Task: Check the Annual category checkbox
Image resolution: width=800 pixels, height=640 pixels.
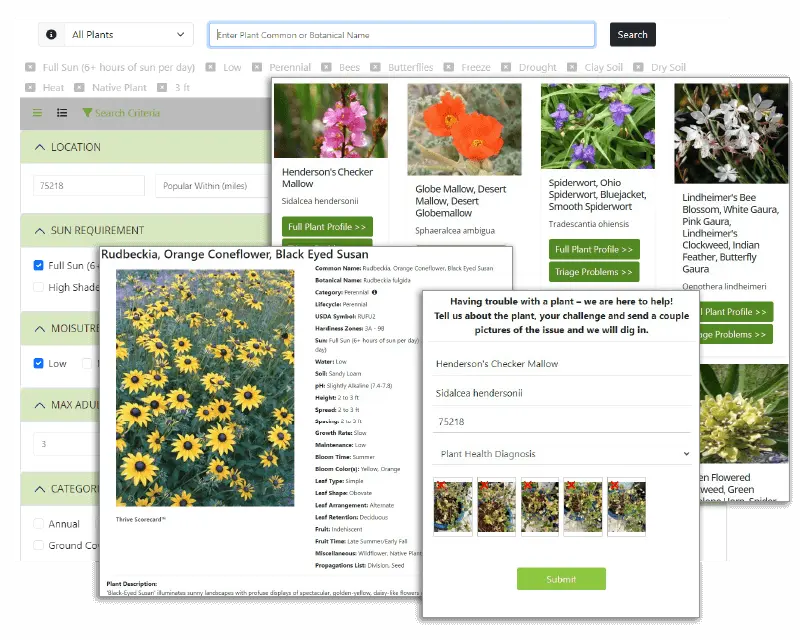Action: (38, 523)
